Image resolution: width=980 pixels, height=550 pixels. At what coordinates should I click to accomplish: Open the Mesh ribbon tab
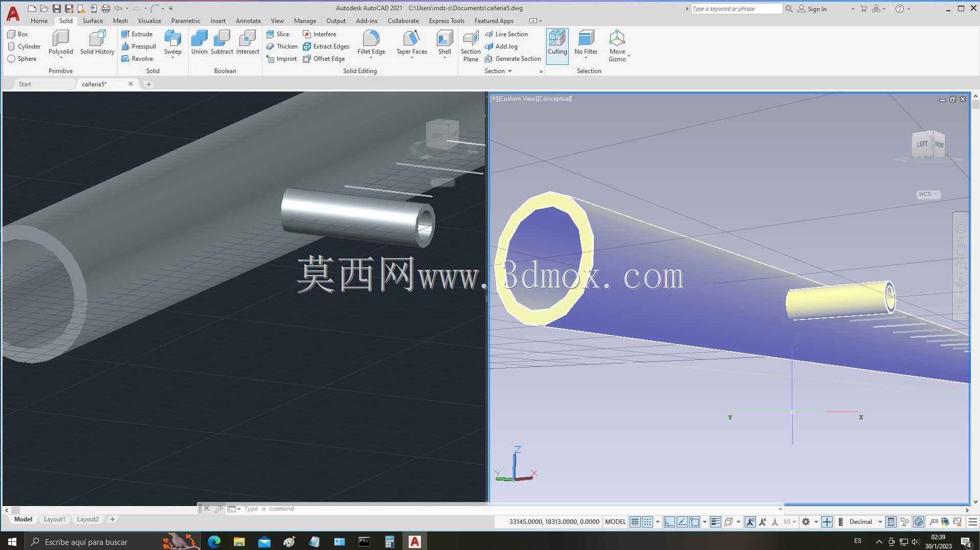tap(120, 20)
